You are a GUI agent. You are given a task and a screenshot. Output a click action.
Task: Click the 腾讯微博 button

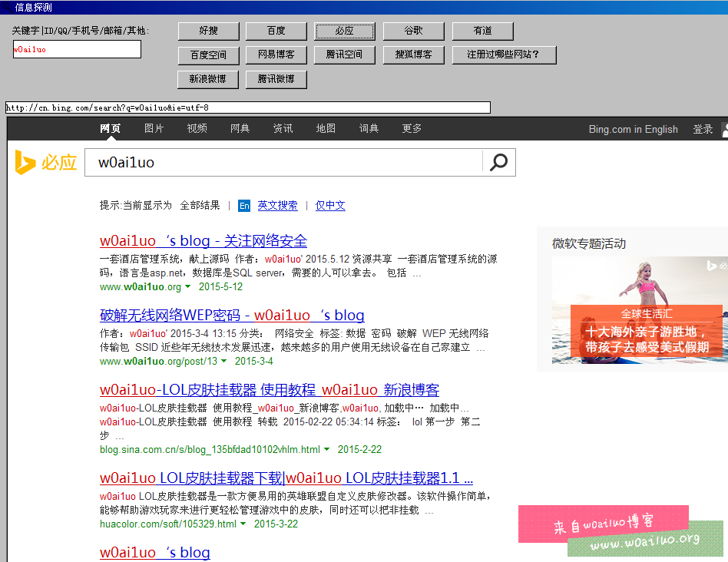coord(276,79)
